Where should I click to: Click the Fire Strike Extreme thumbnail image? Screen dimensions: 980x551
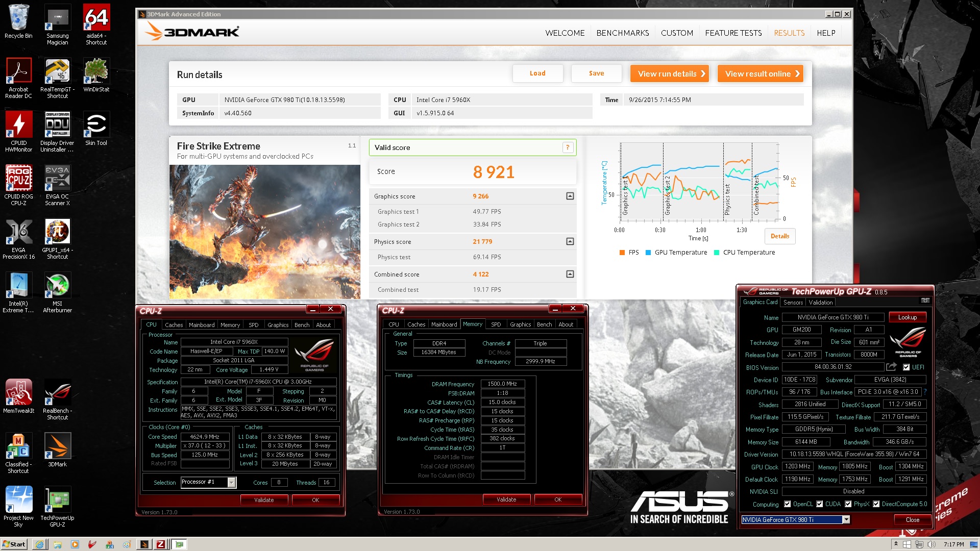[x=265, y=232]
